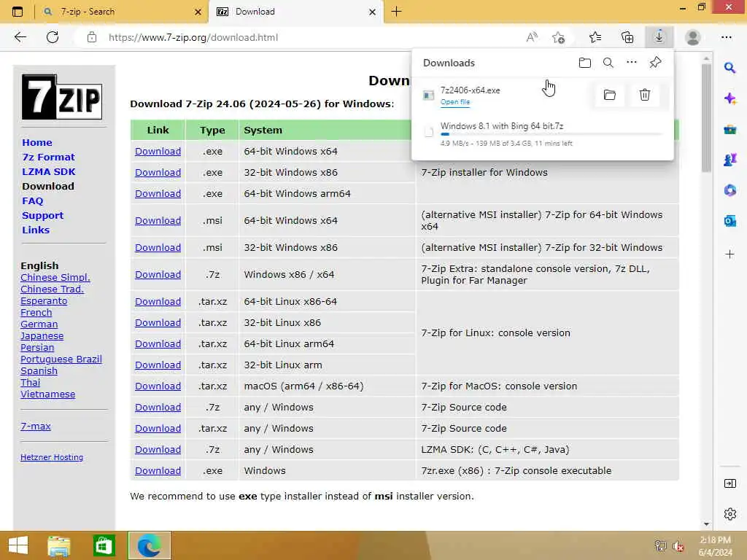Open the Favorites list
747x560 pixels.
pyautogui.click(x=595, y=37)
